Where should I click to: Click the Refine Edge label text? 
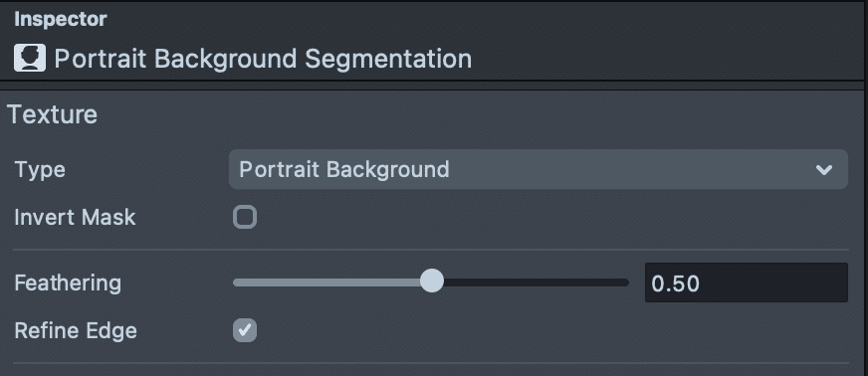click(x=76, y=330)
